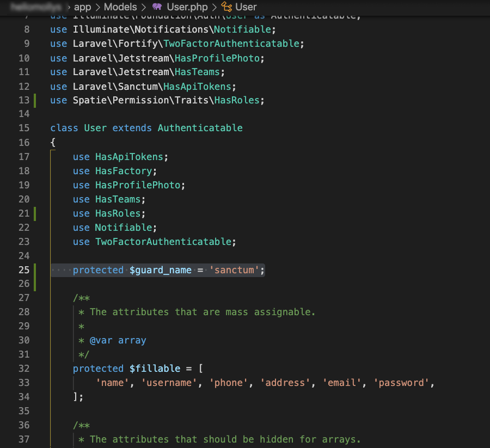The width and height of the screenshot is (490, 448).
Task: Click 'HasProfilePhoto' in Jetstream import line
Action: [x=217, y=58]
